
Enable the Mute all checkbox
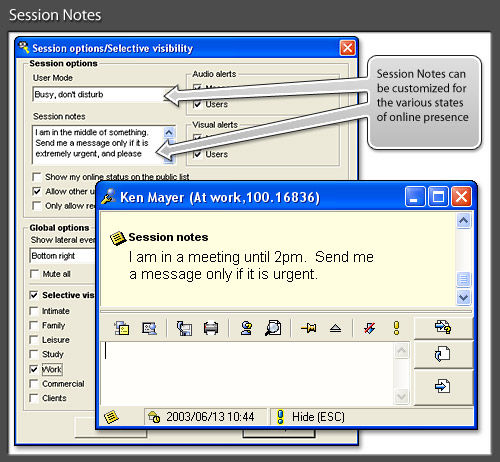tap(34, 274)
